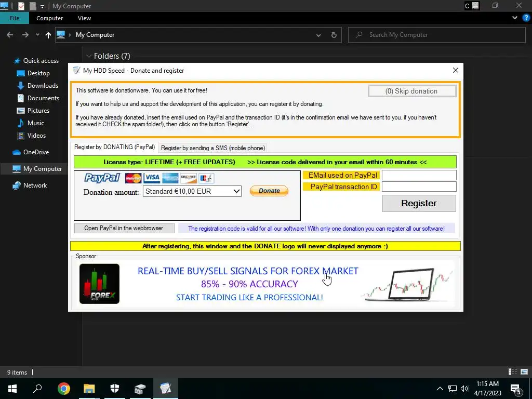The image size is (532, 399).
Task: Open Documents in the Explorer sidebar
Action: [x=38, y=98]
